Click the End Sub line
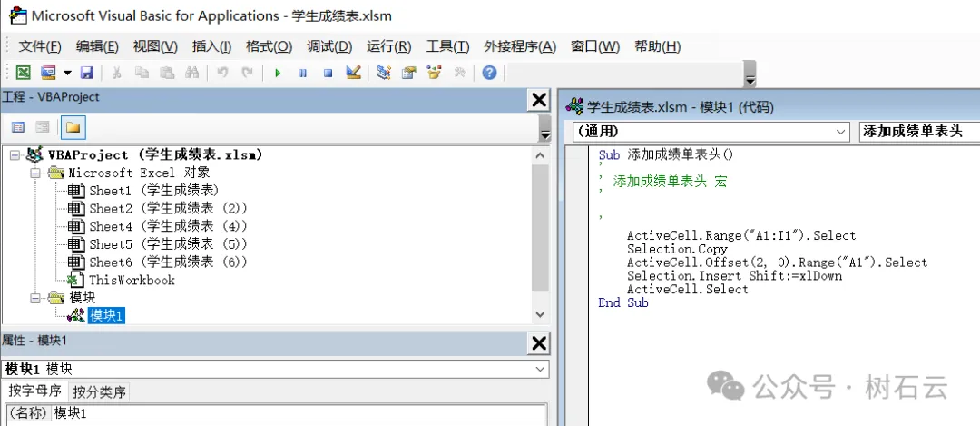 pos(623,302)
